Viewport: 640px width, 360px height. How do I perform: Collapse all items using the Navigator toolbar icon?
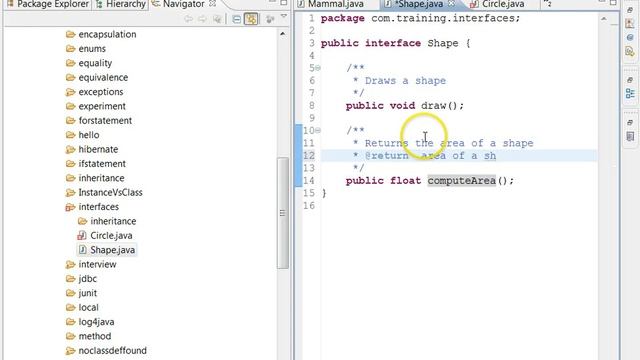pyautogui.click(x=236, y=19)
